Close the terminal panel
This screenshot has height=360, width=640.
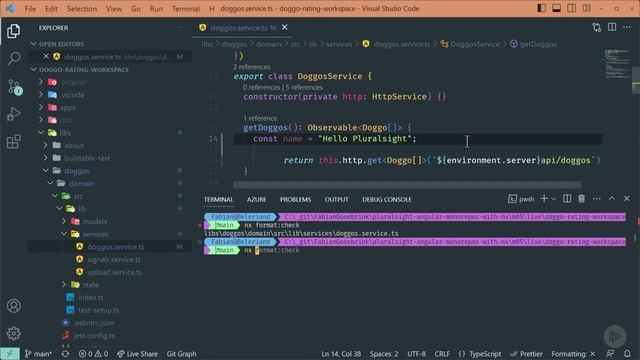tap(627, 199)
